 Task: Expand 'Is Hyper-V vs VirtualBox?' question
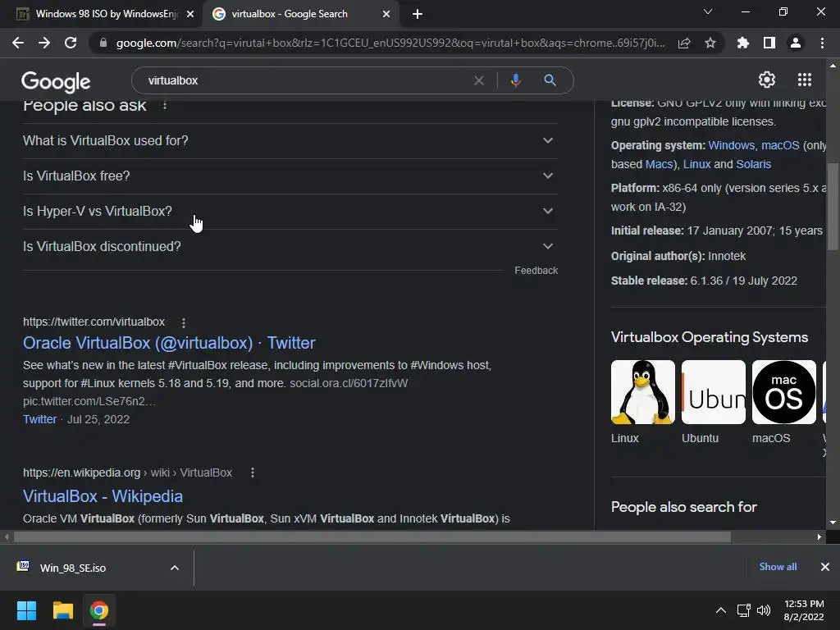[290, 211]
